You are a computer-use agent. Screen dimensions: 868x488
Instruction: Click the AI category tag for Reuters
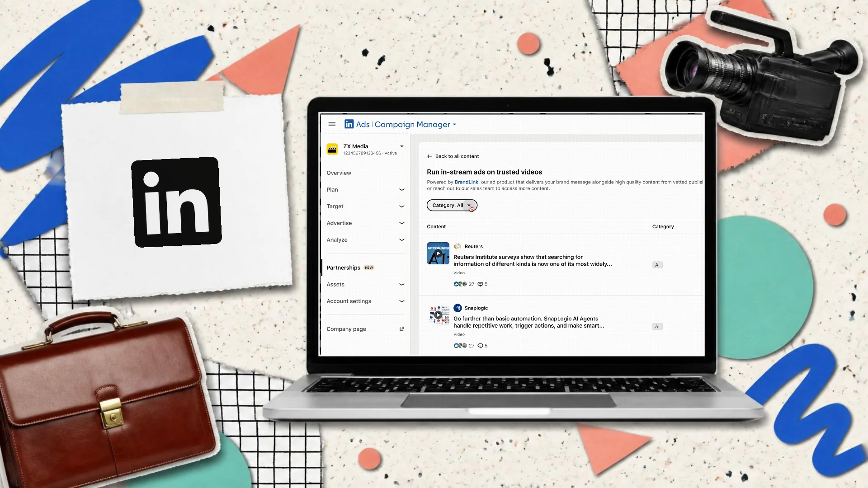657,265
